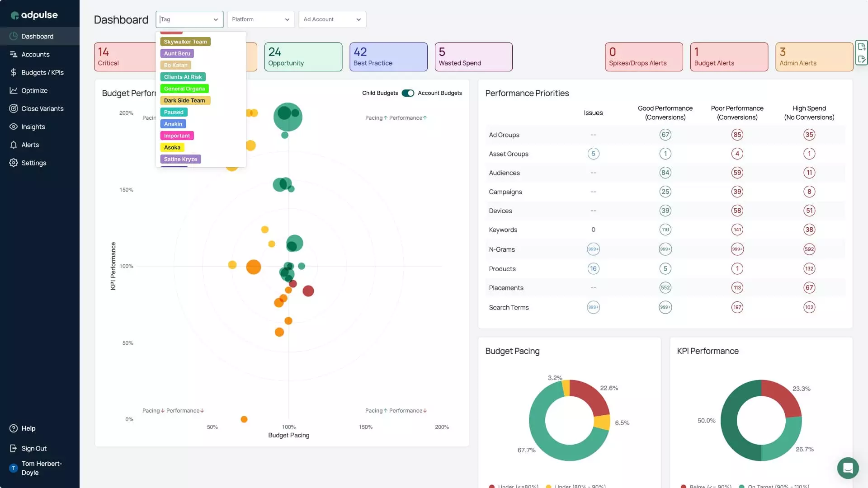Open the Settings gear icon

coord(14,163)
